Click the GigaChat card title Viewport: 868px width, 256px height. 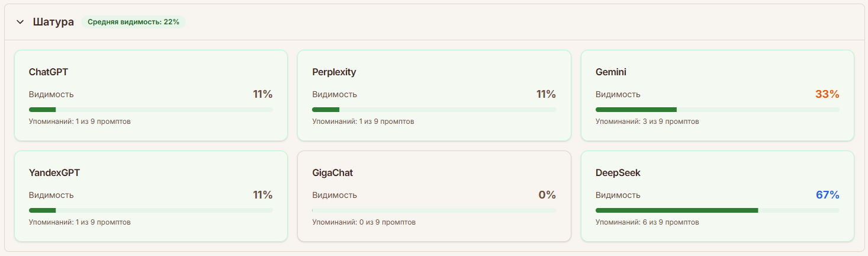333,173
